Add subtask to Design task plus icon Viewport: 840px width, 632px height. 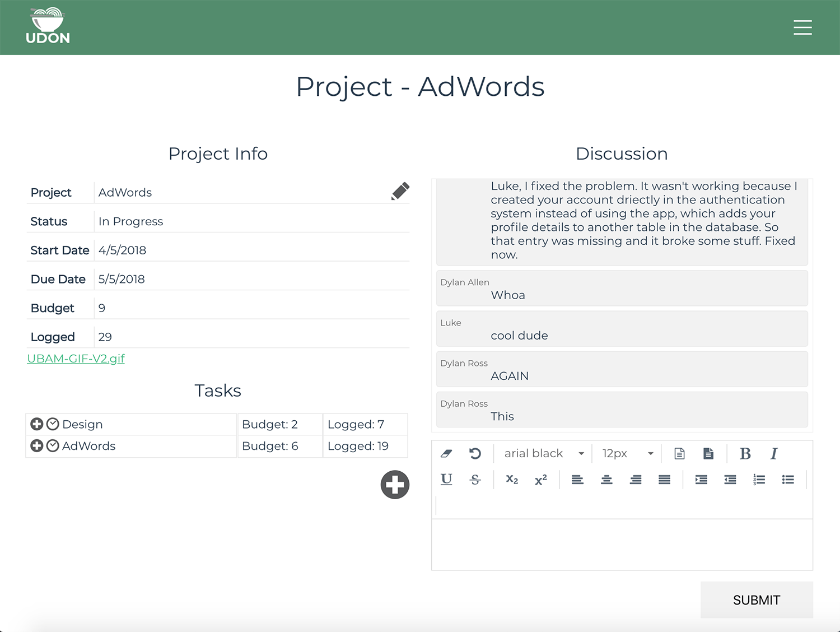pos(37,424)
